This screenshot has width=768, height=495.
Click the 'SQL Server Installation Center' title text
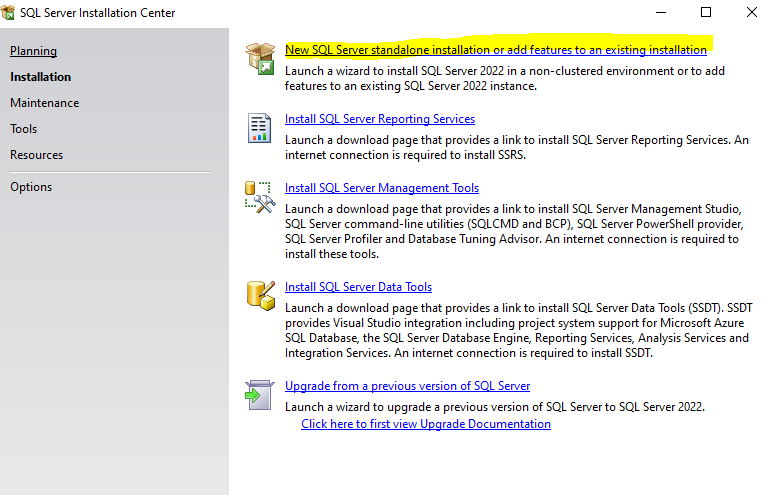click(97, 13)
